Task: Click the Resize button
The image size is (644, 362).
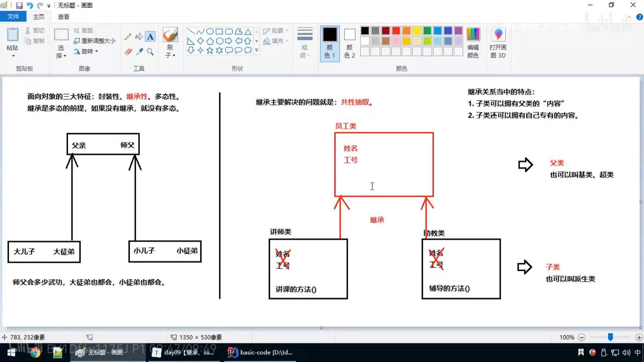Action: tap(95, 41)
